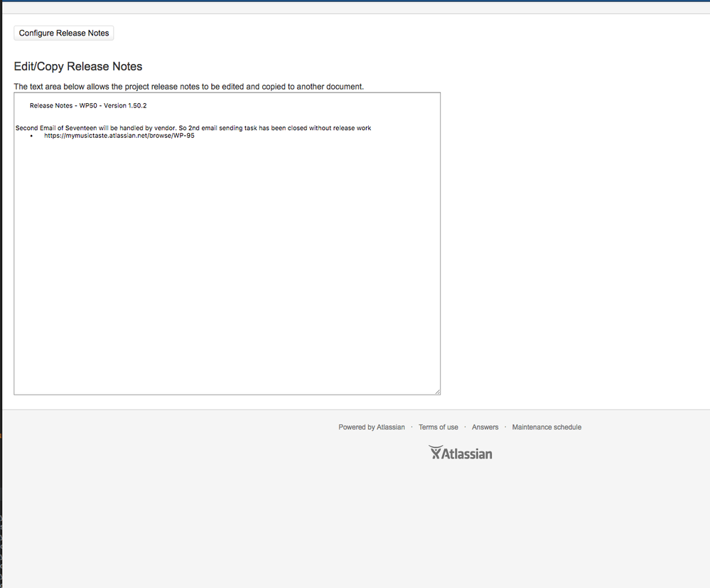The width and height of the screenshot is (710, 588).
Task: Click the Atlassian logo in footer
Action: coord(460,452)
